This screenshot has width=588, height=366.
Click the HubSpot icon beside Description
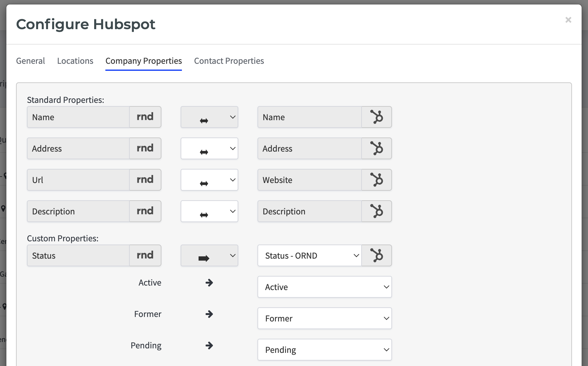coord(377,211)
